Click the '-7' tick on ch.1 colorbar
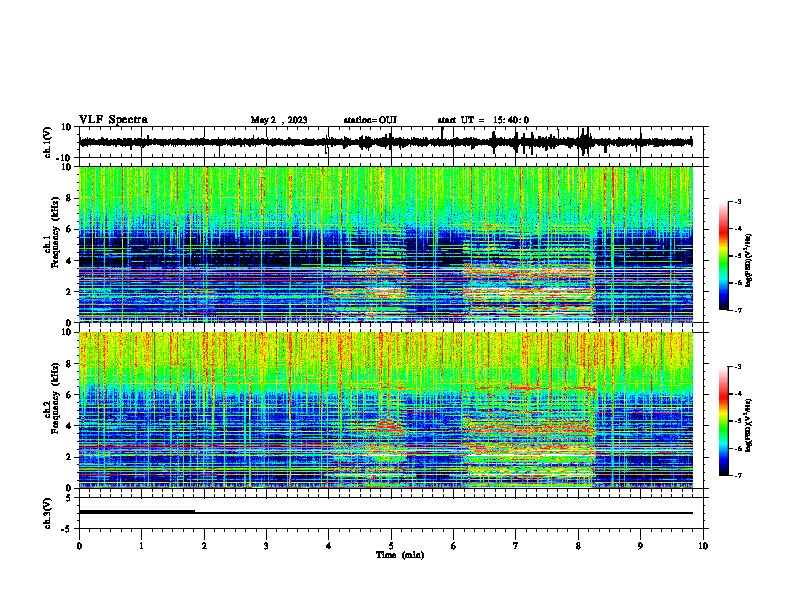The height and width of the screenshot is (612, 792). 737,310
